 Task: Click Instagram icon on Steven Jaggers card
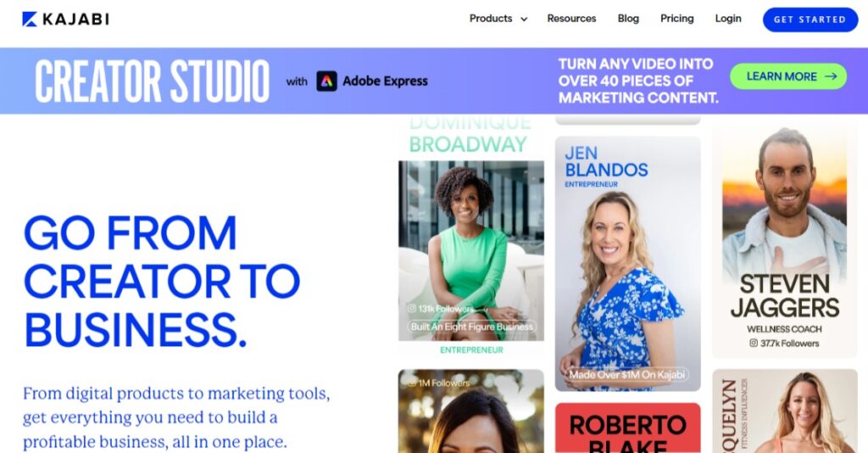click(754, 344)
